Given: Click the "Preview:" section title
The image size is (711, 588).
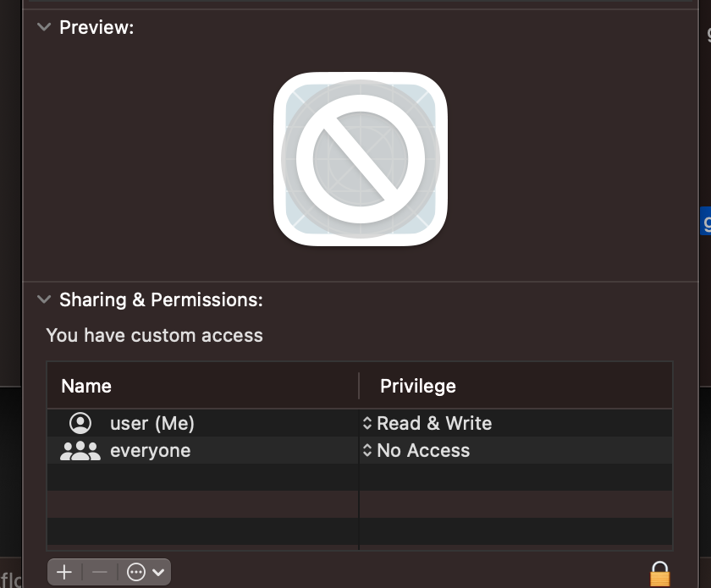Looking at the screenshot, I should coord(96,27).
